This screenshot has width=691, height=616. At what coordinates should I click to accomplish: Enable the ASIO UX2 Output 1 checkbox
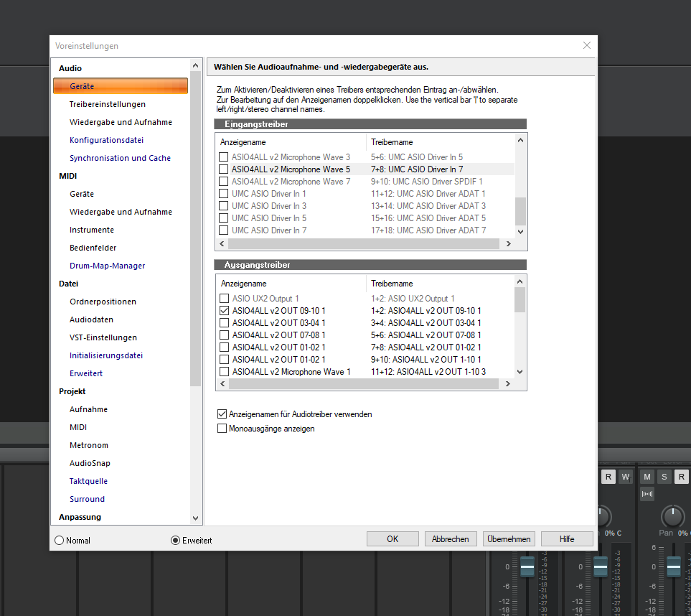(x=225, y=299)
